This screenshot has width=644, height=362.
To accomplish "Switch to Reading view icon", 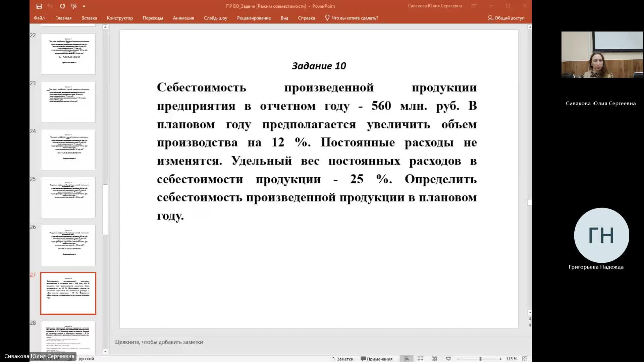I will (434, 359).
